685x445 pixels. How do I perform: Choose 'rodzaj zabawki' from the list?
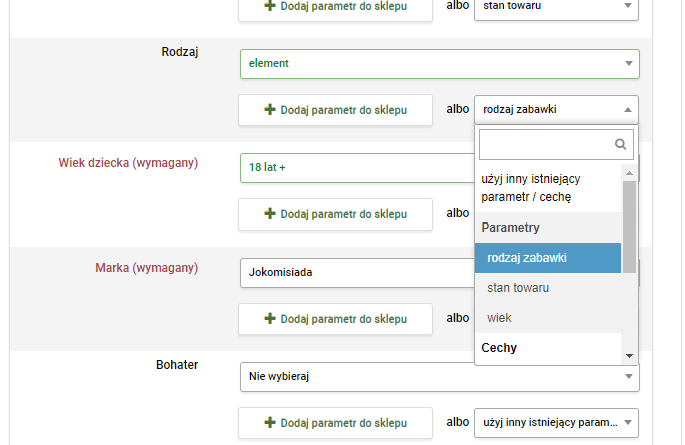(x=548, y=258)
